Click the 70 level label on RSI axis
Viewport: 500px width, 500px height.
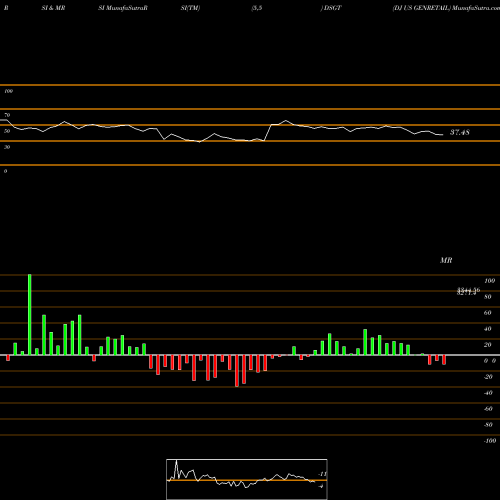click(x=7, y=115)
